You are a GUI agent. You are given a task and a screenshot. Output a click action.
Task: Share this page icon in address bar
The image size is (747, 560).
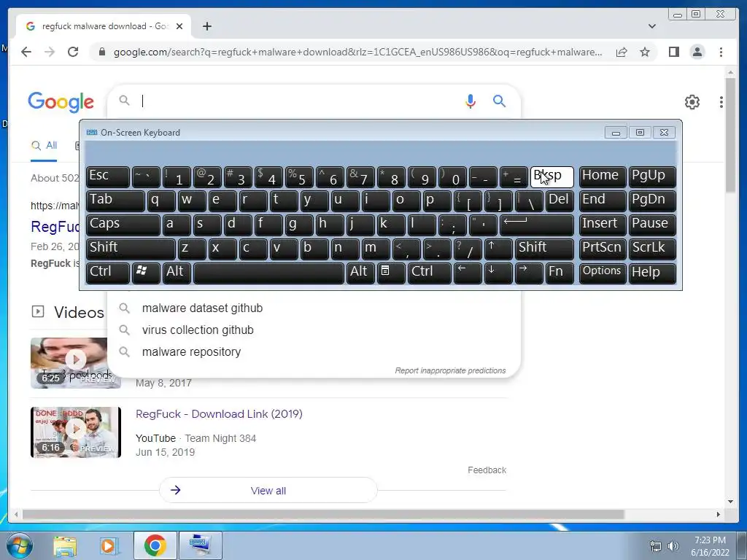coord(622,52)
